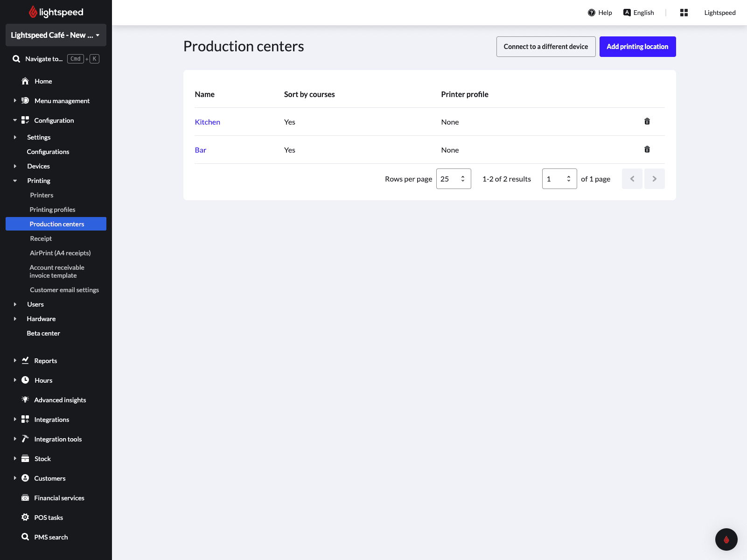The height and width of the screenshot is (560, 747).
Task: Click the Help question mark icon
Action: (592, 13)
